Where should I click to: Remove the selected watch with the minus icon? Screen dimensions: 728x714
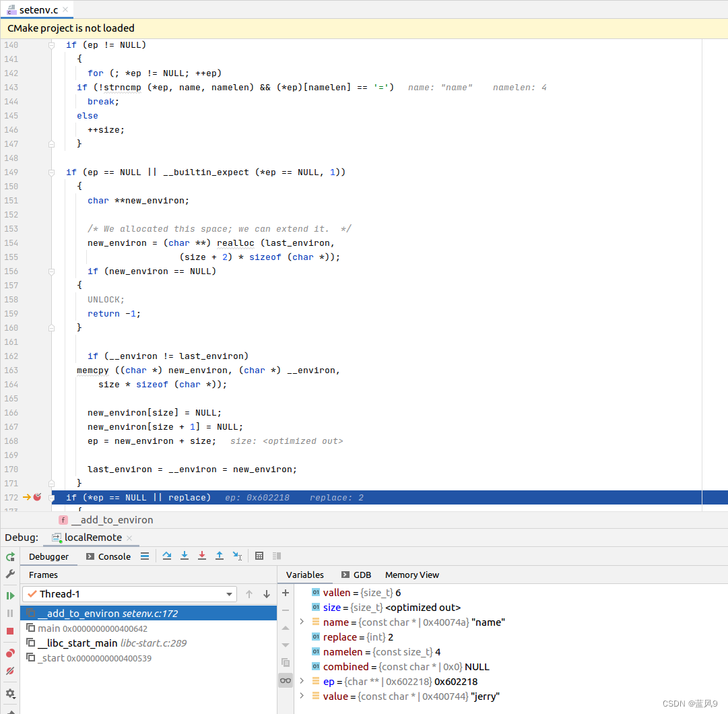pyautogui.click(x=286, y=610)
